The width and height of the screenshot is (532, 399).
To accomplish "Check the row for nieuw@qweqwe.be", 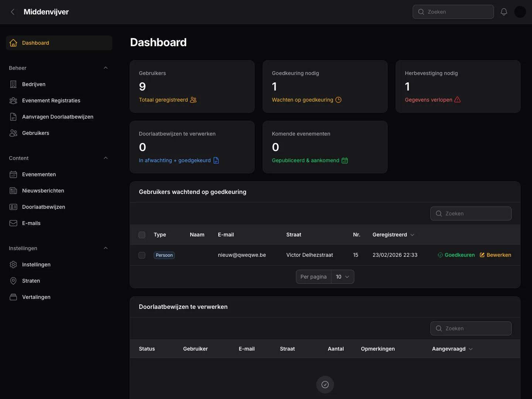I will tap(142, 255).
